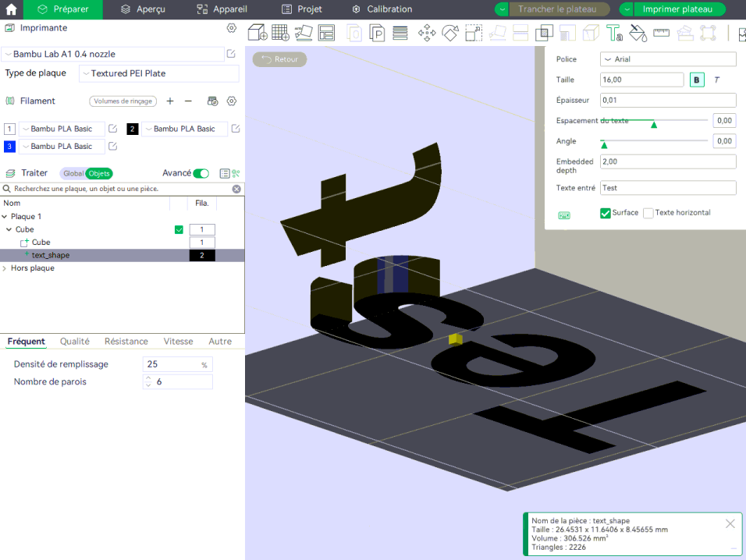This screenshot has height=560, width=746.
Task: Open filament 1 Bambu PLA Basic dropdown
Action: 62,129
